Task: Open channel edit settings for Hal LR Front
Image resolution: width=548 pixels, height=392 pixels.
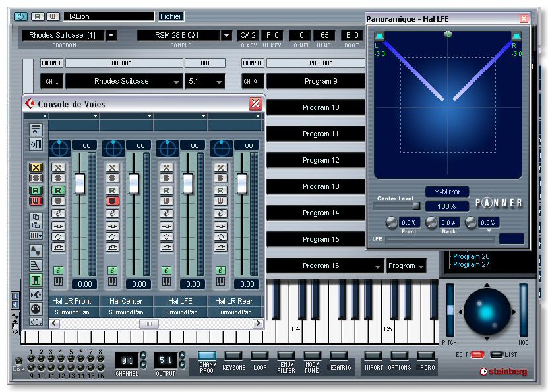Action: click(58, 213)
